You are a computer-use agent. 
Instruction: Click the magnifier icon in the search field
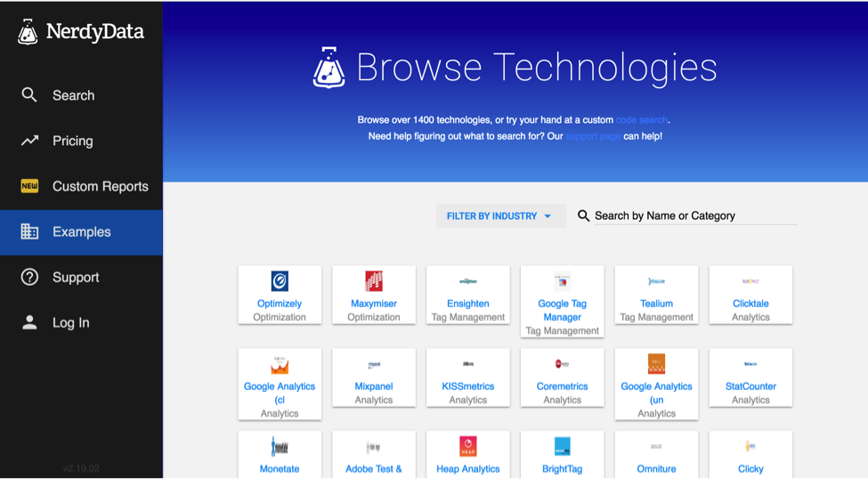pyautogui.click(x=583, y=215)
